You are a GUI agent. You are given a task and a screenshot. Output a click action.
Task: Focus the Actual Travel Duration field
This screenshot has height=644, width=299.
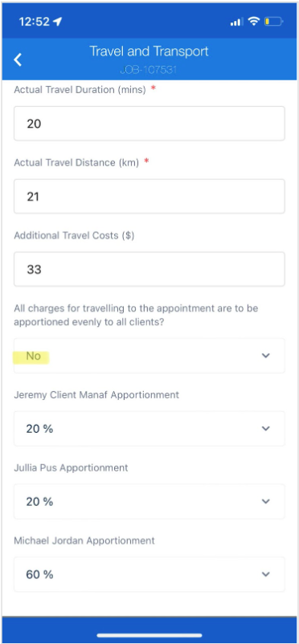(149, 123)
